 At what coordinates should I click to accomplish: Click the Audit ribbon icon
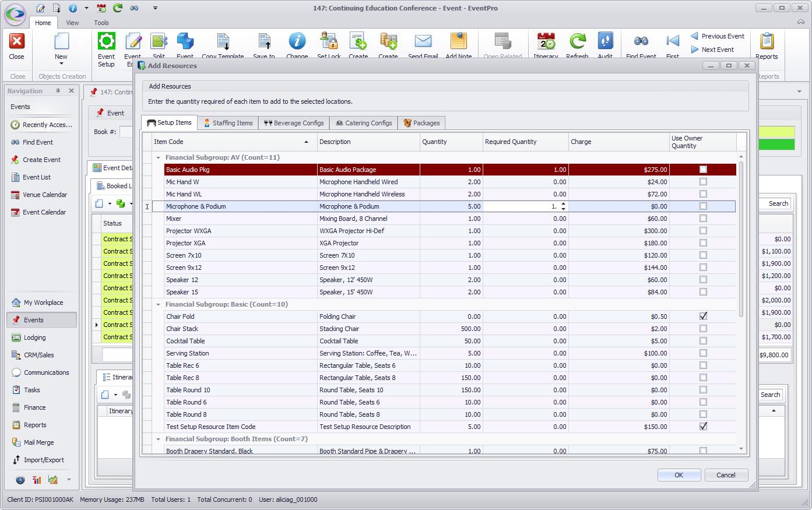605,41
